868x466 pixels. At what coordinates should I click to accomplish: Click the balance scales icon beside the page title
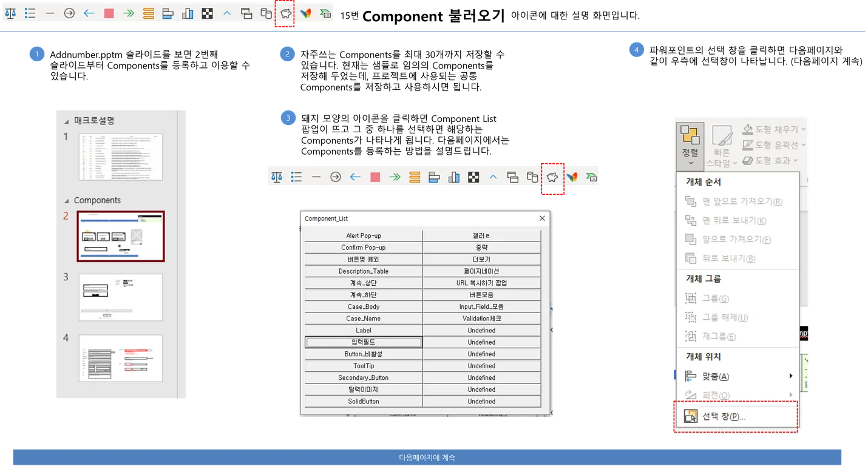point(10,13)
